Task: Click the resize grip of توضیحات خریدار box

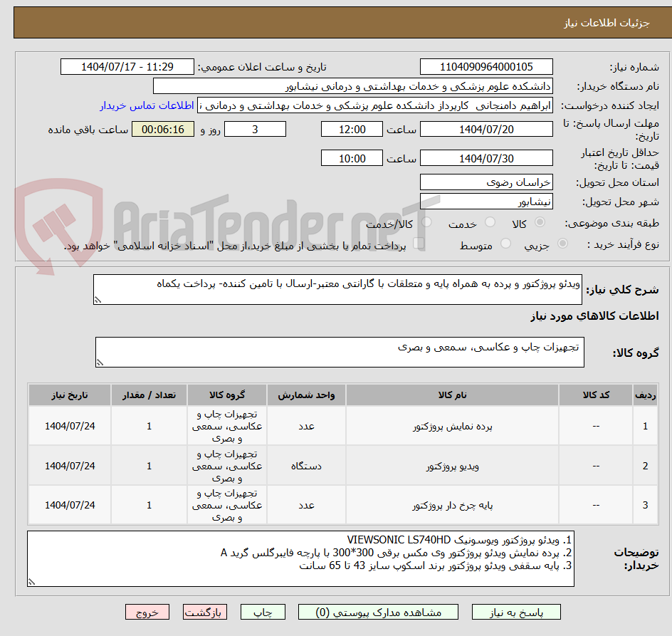Action: (31, 581)
